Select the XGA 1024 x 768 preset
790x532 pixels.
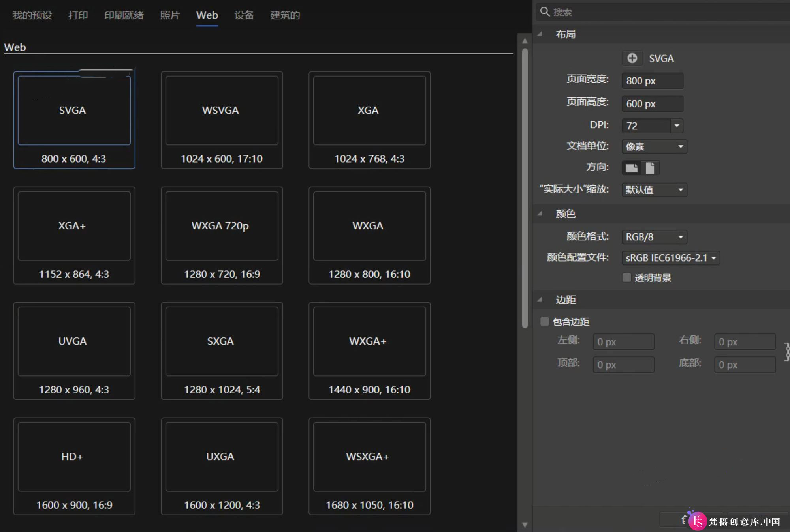(370, 120)
